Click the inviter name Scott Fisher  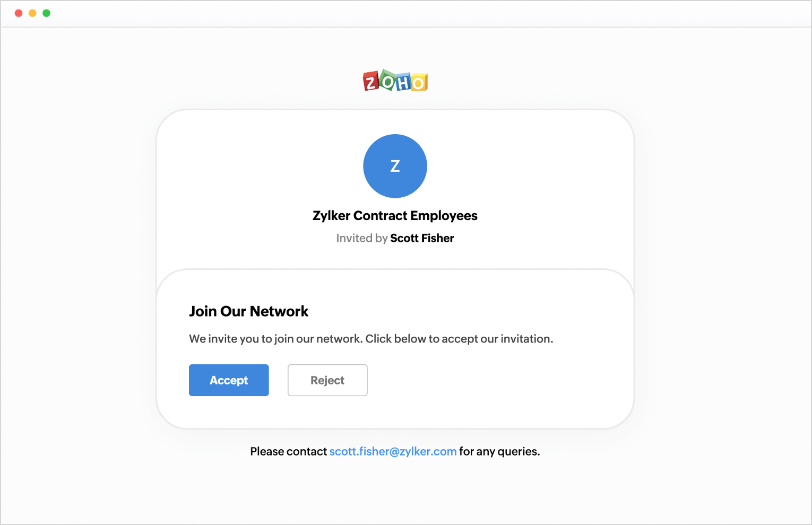422,238
